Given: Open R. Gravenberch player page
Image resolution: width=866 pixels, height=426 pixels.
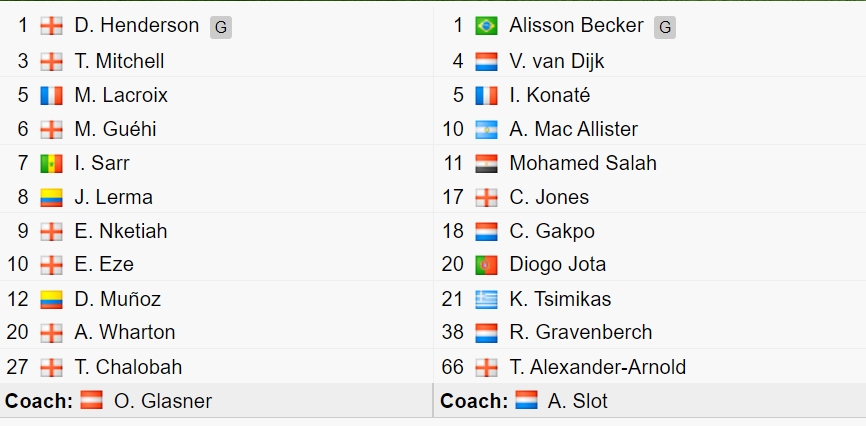Looking at the screenshot, I should point(581,332).
